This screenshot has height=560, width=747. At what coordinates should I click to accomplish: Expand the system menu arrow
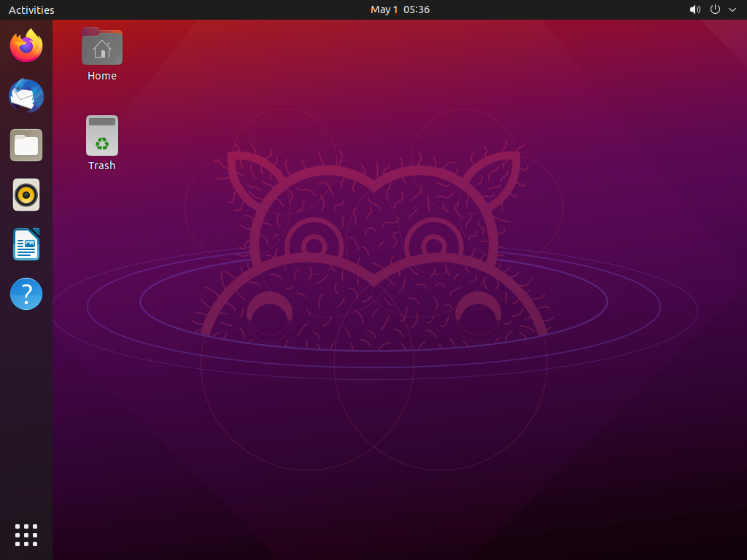coord(732,9)
